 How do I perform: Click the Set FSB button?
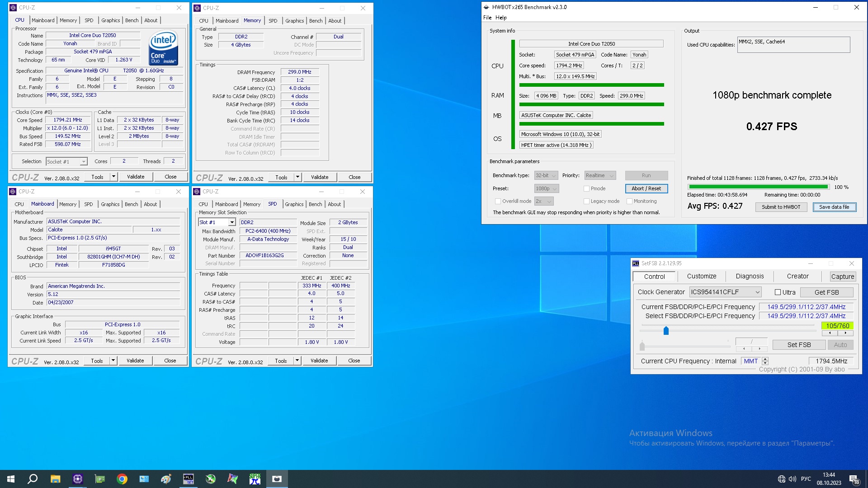coord(799,345)
